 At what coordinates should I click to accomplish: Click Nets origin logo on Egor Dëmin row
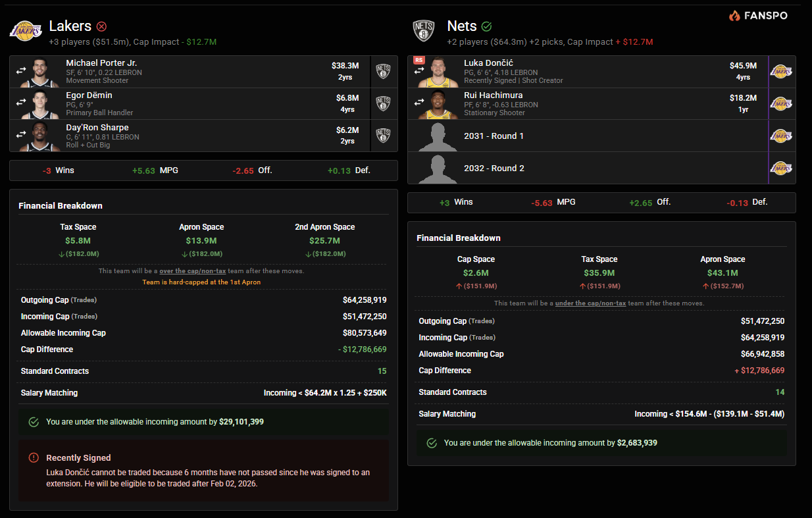coord(383,103)
